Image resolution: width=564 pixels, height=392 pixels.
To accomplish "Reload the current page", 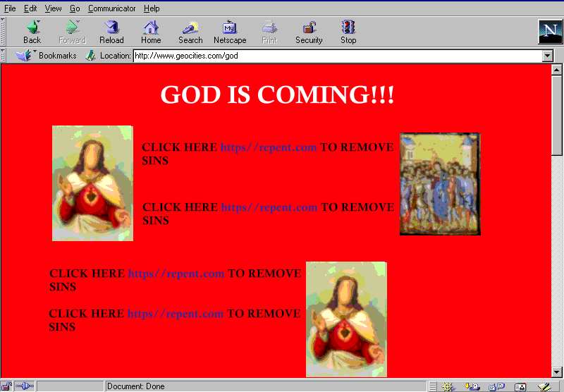I will (x=111, y=32).
